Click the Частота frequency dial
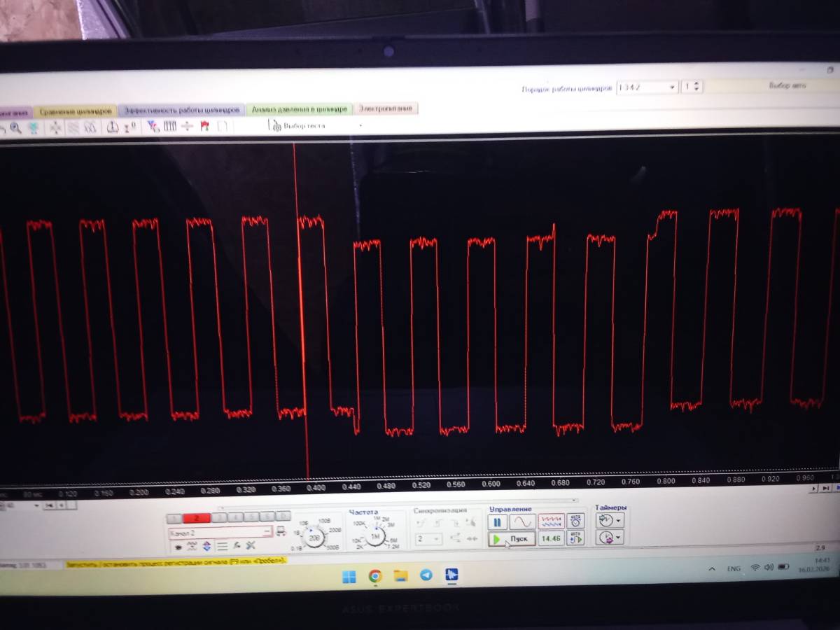The image size is (840, 630). pos(375,537)
